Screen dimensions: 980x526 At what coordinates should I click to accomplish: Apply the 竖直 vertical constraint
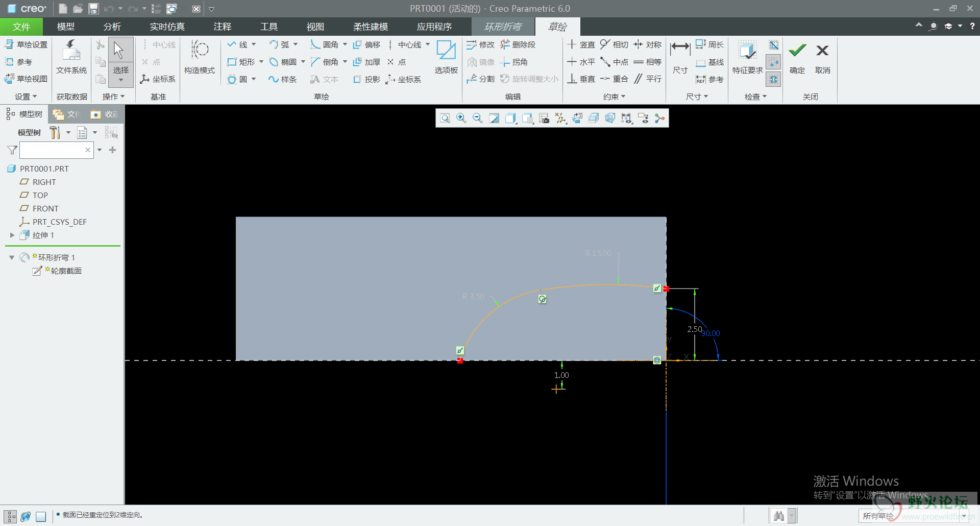pyautogui.click(x=581, y=45)
